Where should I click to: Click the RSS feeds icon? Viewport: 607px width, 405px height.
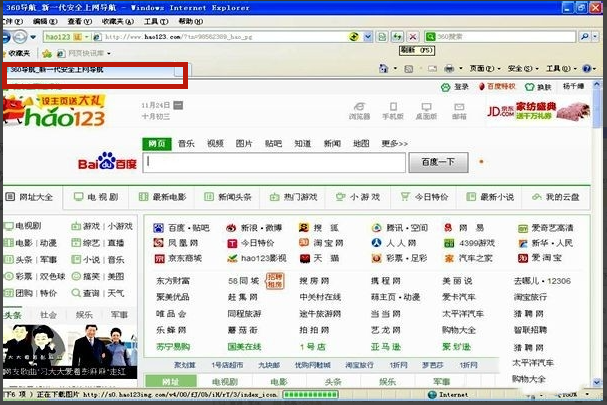point(408,69)
